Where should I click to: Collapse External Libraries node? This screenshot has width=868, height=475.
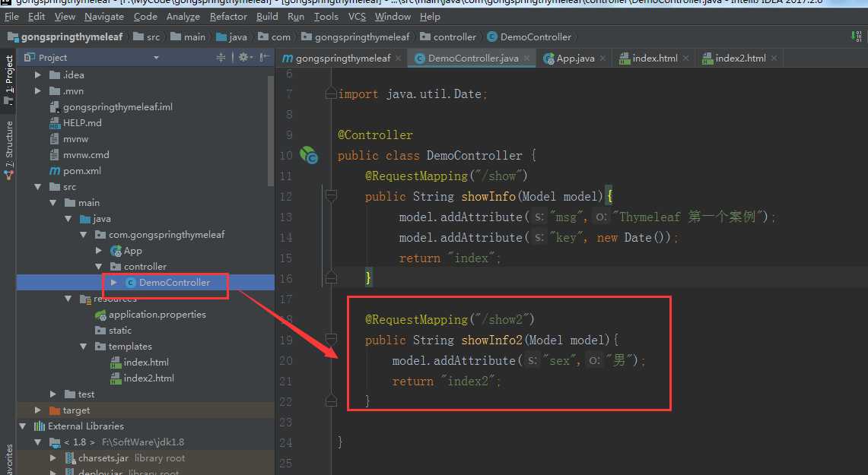tap(23, 426)
